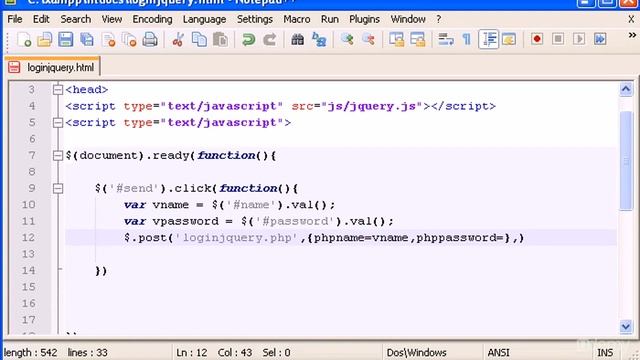Click 'length : 542' in status bar
This screenshot has width=640, height=360.
pos(30,352)
